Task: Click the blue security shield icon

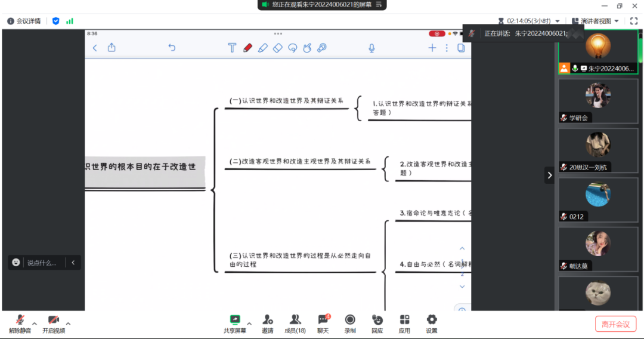Action: [x=56, y=21]
